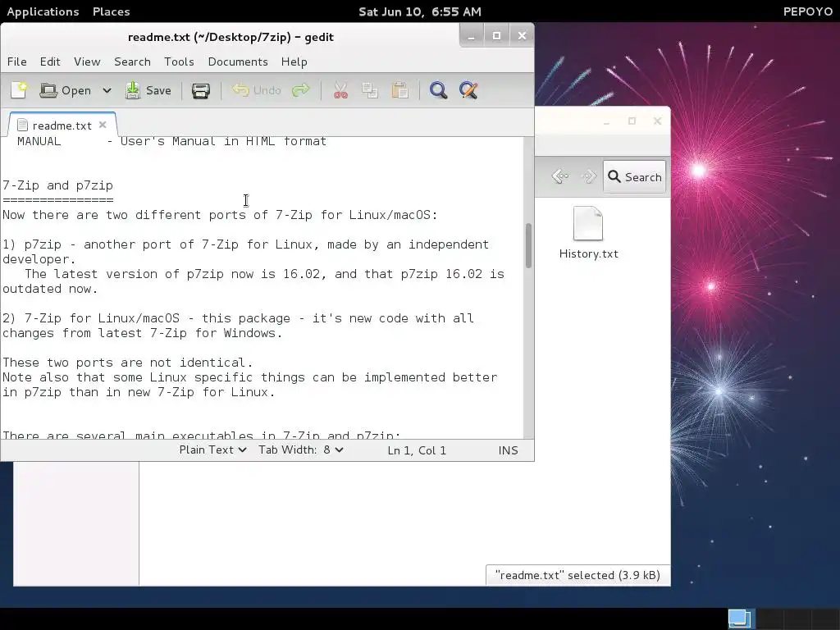Open the Tab Width dropdown

pyautogui.click(x=300, y=450)
